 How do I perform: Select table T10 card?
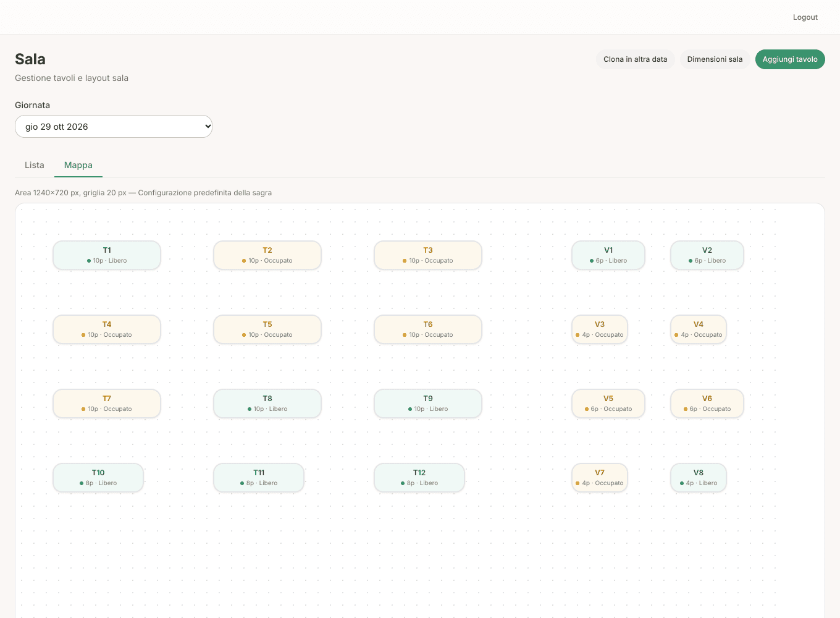[98, 478]
